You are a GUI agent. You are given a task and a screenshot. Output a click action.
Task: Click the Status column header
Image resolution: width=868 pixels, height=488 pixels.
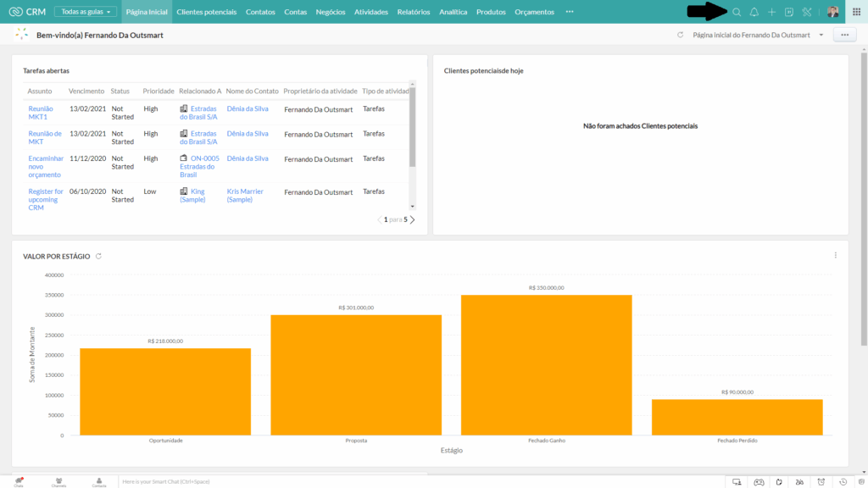tap(120, 91)
